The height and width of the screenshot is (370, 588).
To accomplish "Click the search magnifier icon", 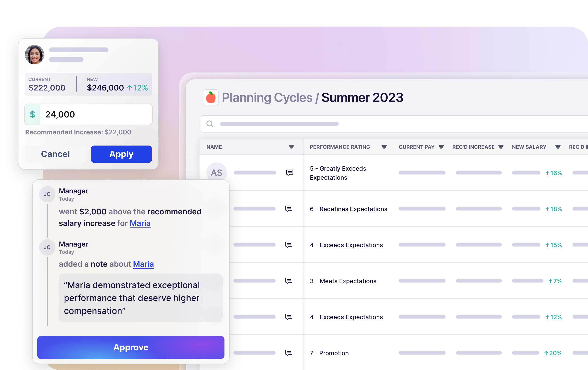I will (210, 124).
